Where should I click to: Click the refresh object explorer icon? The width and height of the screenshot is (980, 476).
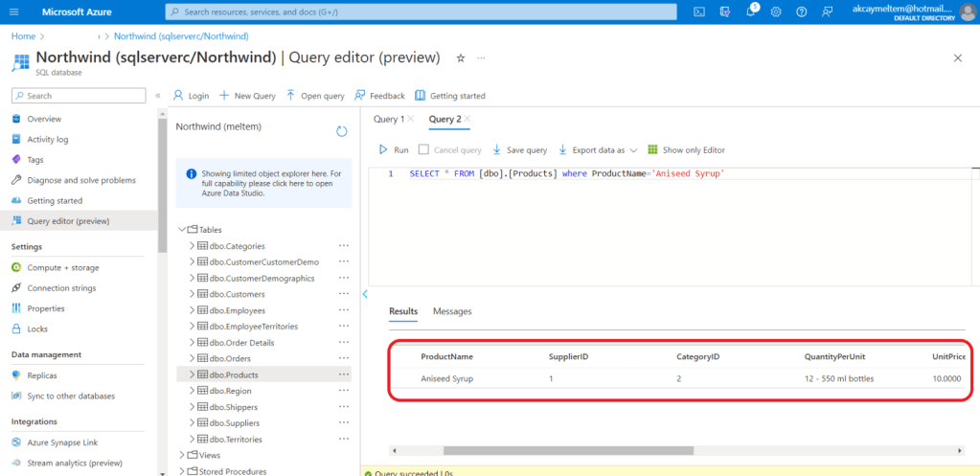(x=341, y=131)
